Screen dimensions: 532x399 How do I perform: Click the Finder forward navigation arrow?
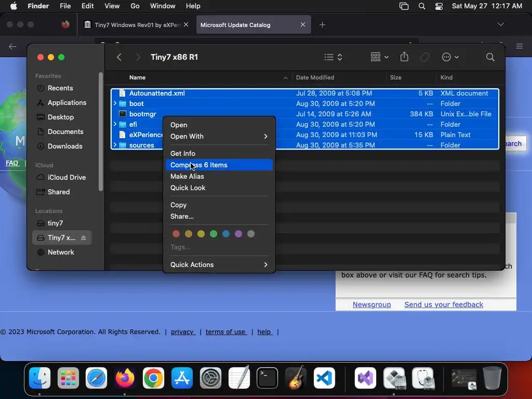click(x=138, y=57)
